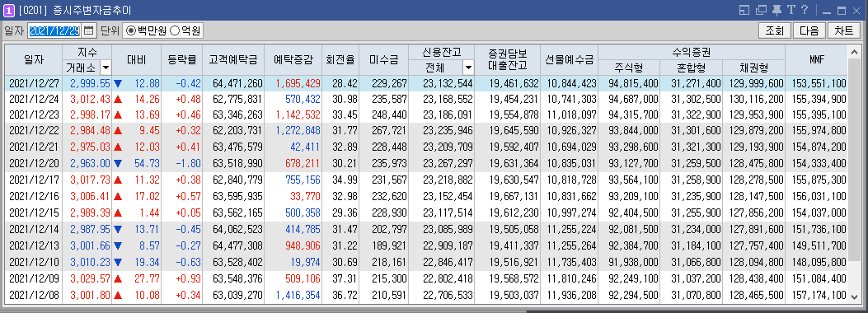Open font settings with the T icon
The image size is (868, 313).
coord(791,10)
